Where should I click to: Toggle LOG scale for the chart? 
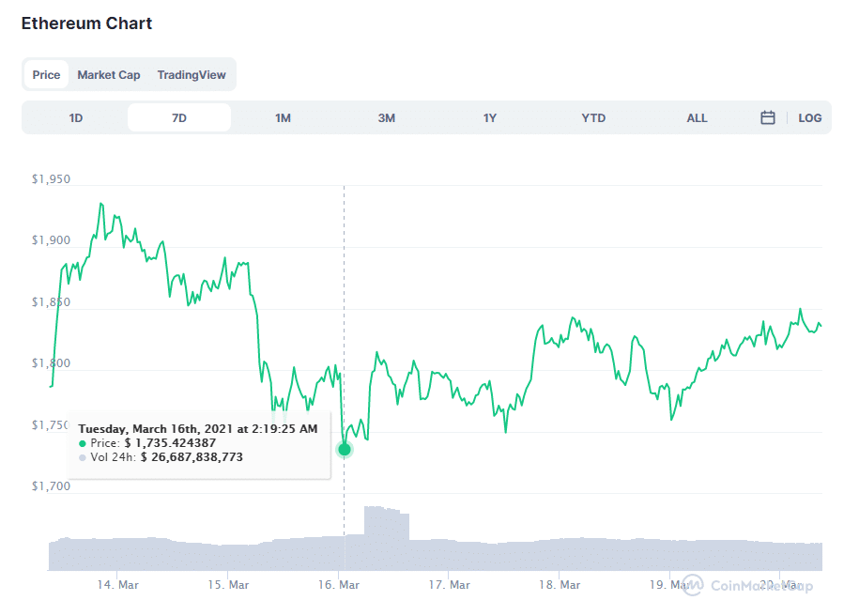pyautogui.click(x=809, y=117)
